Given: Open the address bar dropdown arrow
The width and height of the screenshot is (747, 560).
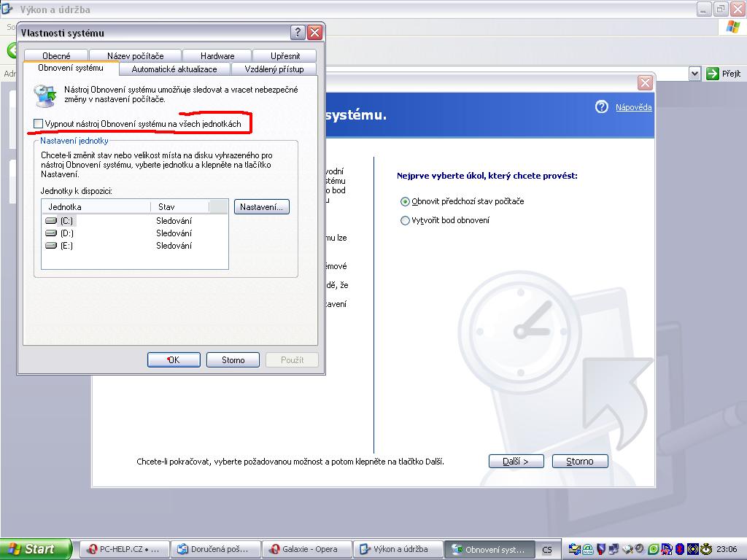Looking at the screenshot, I should (694, 74).
